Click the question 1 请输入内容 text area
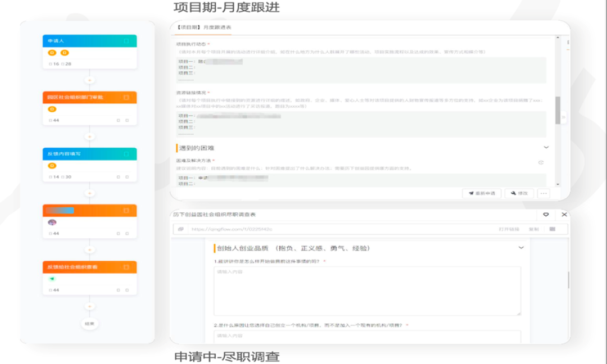Viewport: 607px width, 364px height. [368, 291]
